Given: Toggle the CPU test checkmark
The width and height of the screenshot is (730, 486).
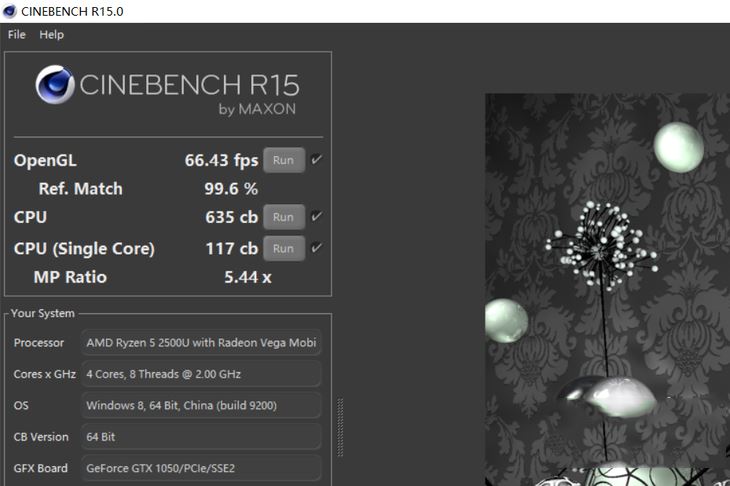Looking at the screenshot, I should (317, 216).
